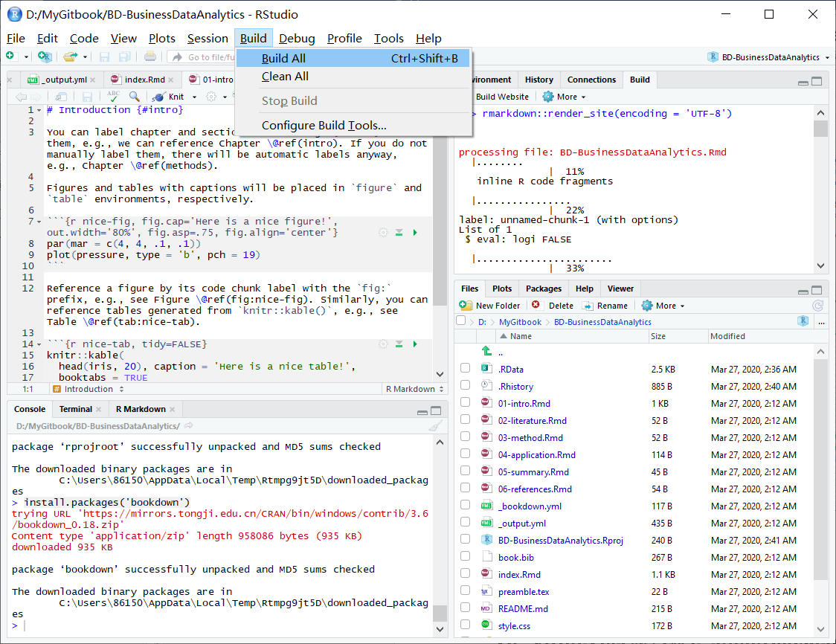Open Find/Replace magnifier in editor
Screen dimensions: 836x644
[x=135, y=97]
